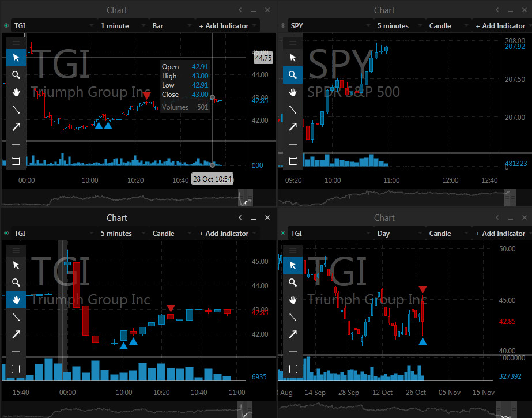
Task: Click the 42.85 price label on TGI Day chart
Action: (x=507, y=322)
